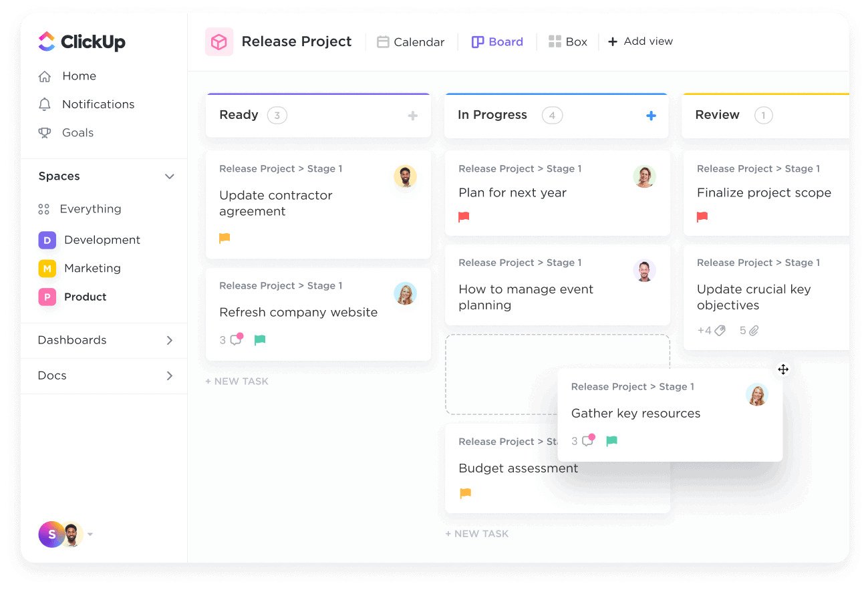Open comments on Refresh company website card

(235, 340)
